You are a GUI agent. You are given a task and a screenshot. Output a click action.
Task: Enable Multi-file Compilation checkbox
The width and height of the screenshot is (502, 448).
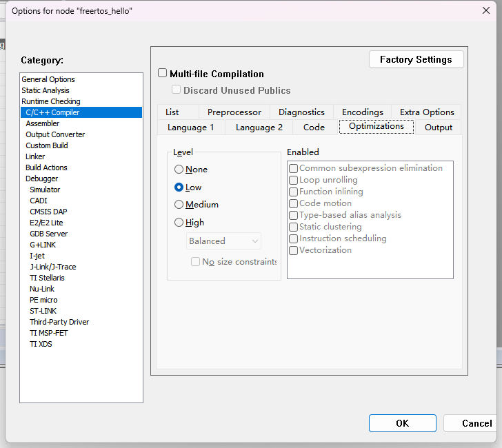point(163,73)
